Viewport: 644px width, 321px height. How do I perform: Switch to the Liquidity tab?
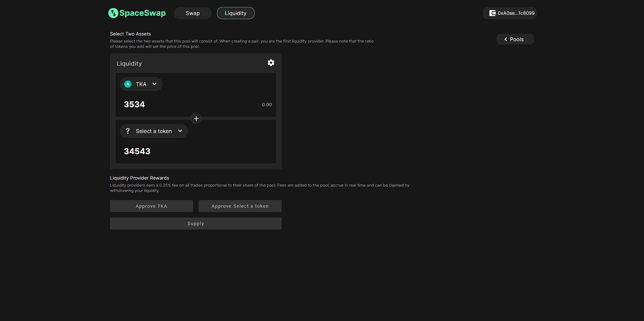(236, 13)
